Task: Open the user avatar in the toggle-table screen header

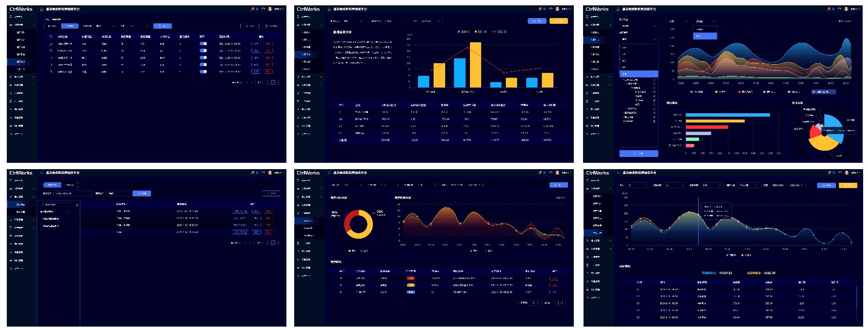Action: 270,9
